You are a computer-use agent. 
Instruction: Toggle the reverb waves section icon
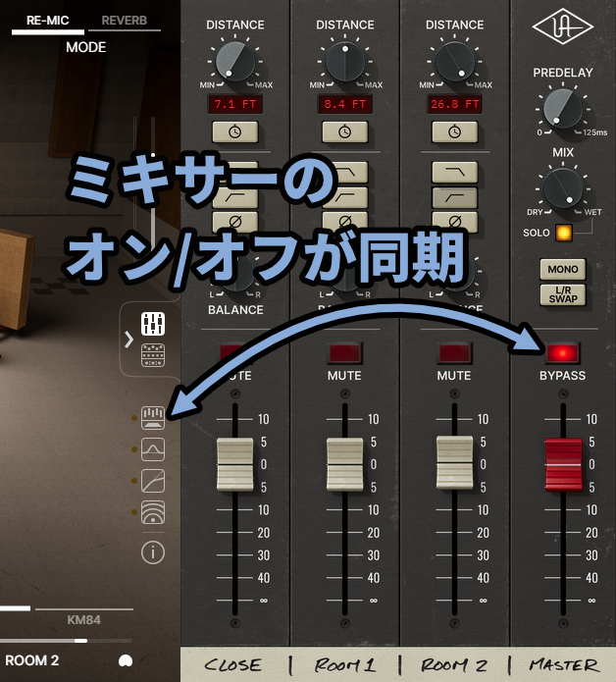[152, 511]
